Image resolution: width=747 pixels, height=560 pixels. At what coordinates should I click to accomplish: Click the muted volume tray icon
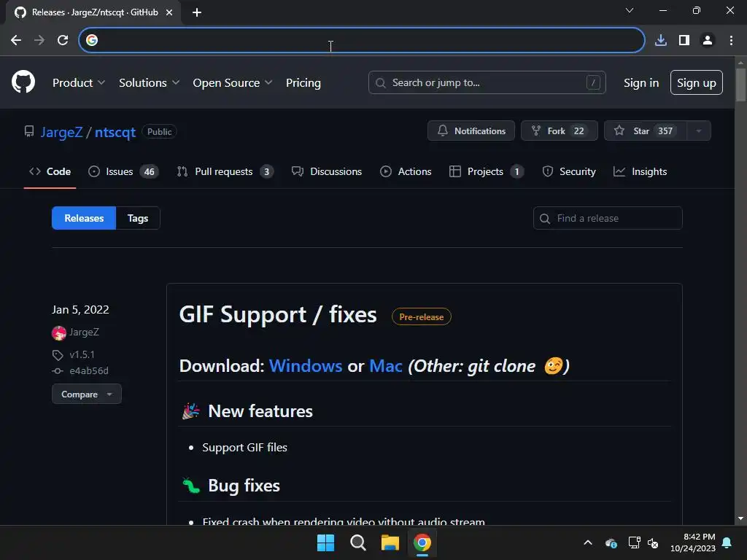coord(653,542)
